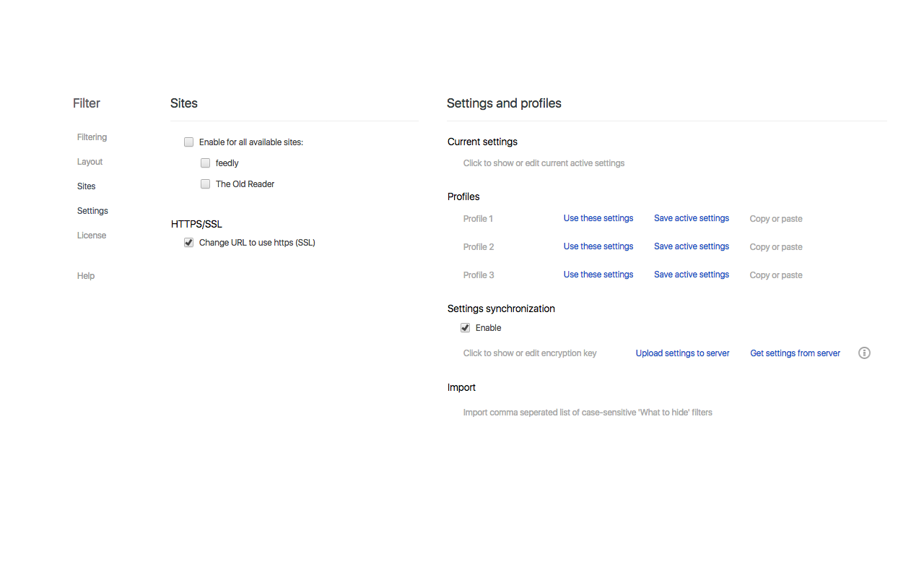Use these settings for Profile 1
Image resolution: width=924 pixels, height=578 pixels.
(x=598, y=218)
